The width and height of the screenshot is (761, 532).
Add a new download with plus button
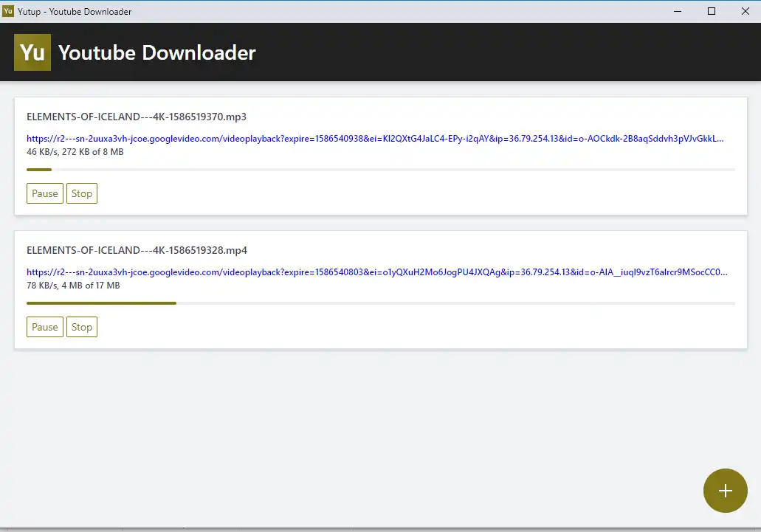pos(725,490)
